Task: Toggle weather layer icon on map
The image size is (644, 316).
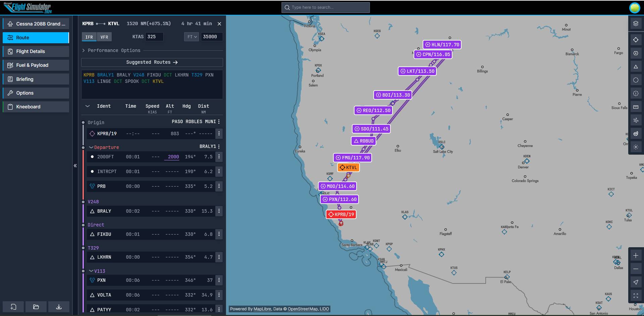Action: tap(636, 134)
